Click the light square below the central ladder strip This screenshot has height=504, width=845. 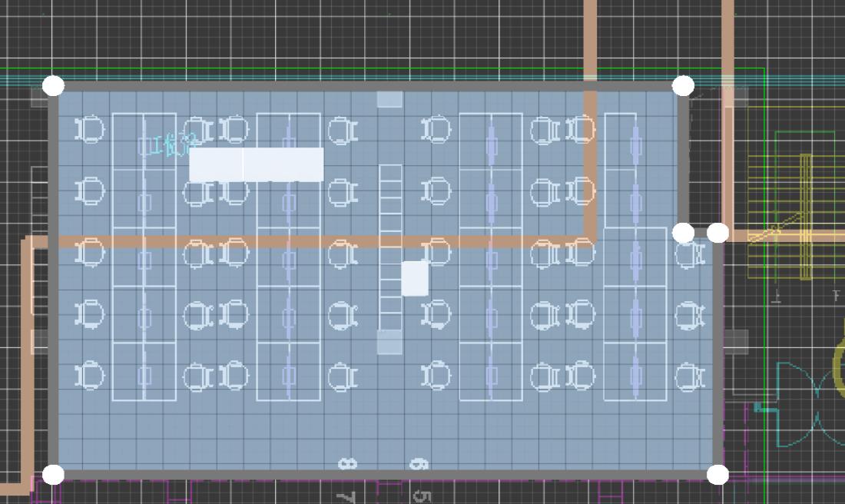pos(389,343)
